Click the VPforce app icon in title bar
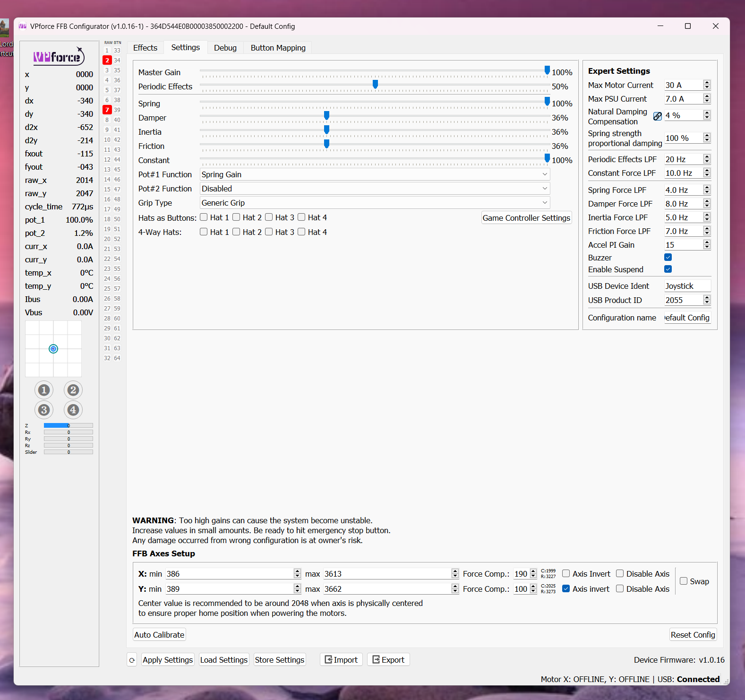745x700 pixels. click(23, 26)
